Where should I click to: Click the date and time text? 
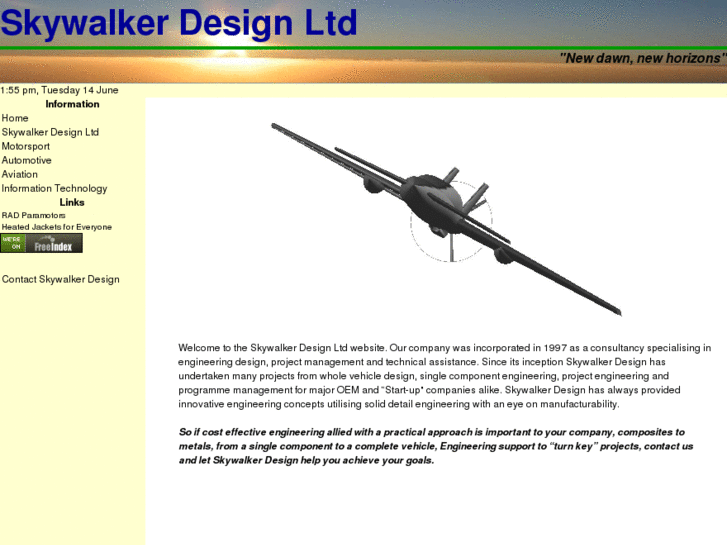(59, 90)
